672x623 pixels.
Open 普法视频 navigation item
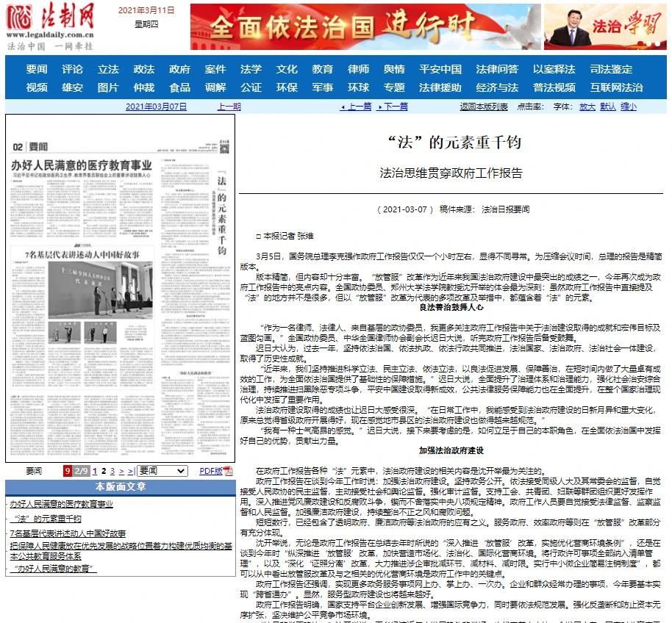click(x=554, y=87)
